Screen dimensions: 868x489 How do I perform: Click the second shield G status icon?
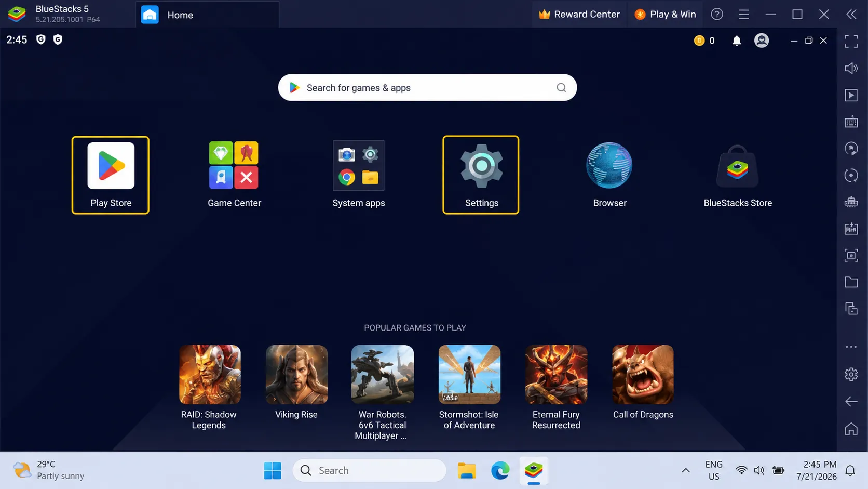coord(58,39)
